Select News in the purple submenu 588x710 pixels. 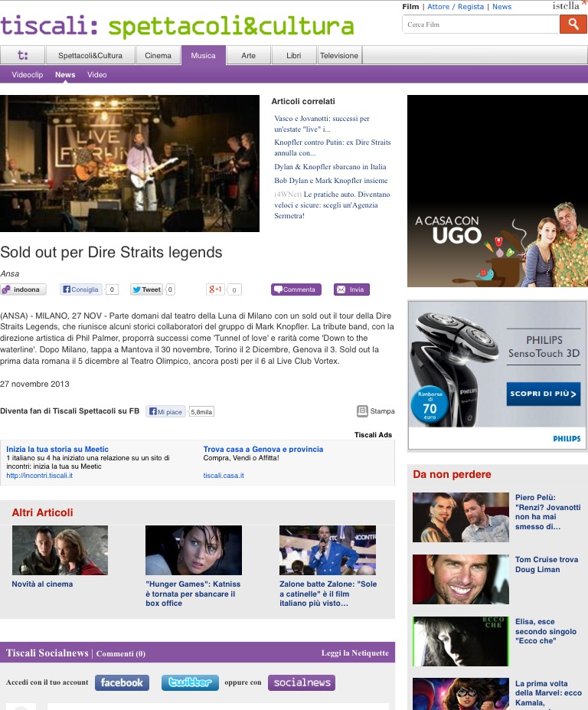65,75
